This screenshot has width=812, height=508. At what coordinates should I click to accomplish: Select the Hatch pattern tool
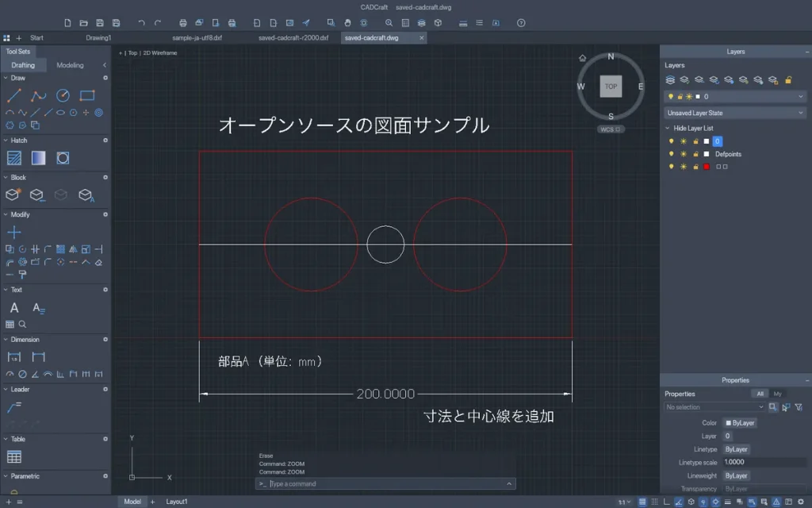click(x=14, y=158)
